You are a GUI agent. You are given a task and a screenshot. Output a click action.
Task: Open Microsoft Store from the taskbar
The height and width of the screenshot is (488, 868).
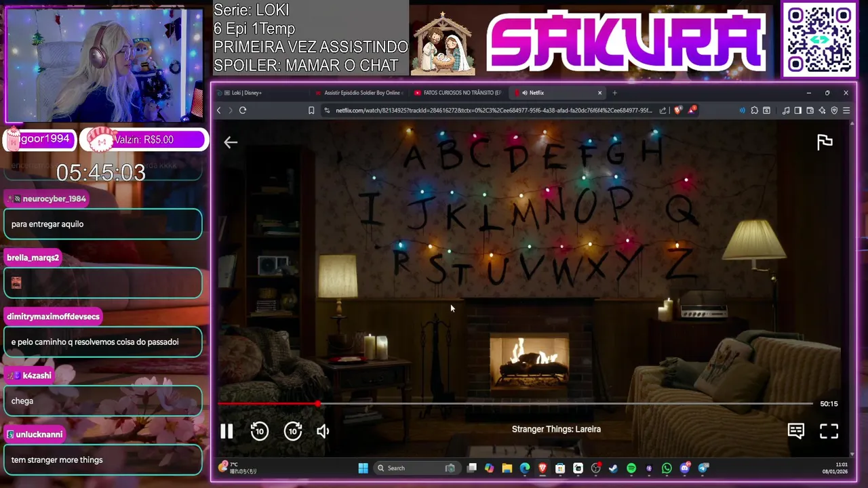(x=560, y=468)
